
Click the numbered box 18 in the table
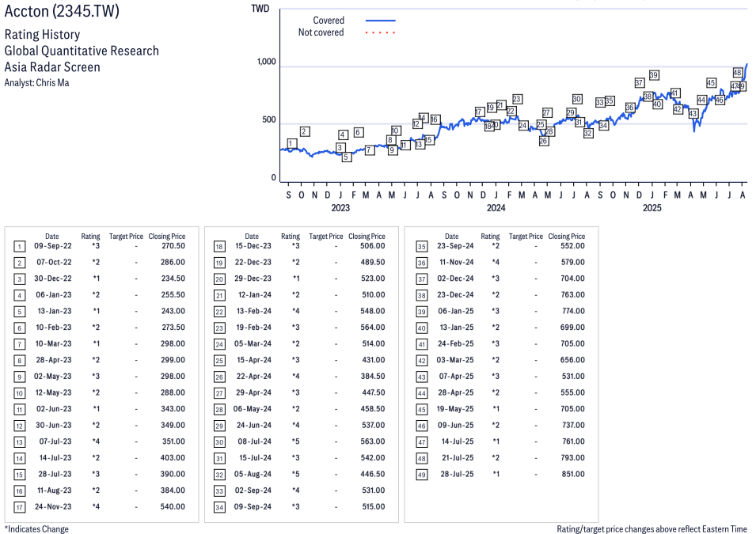tap(219, 247)
